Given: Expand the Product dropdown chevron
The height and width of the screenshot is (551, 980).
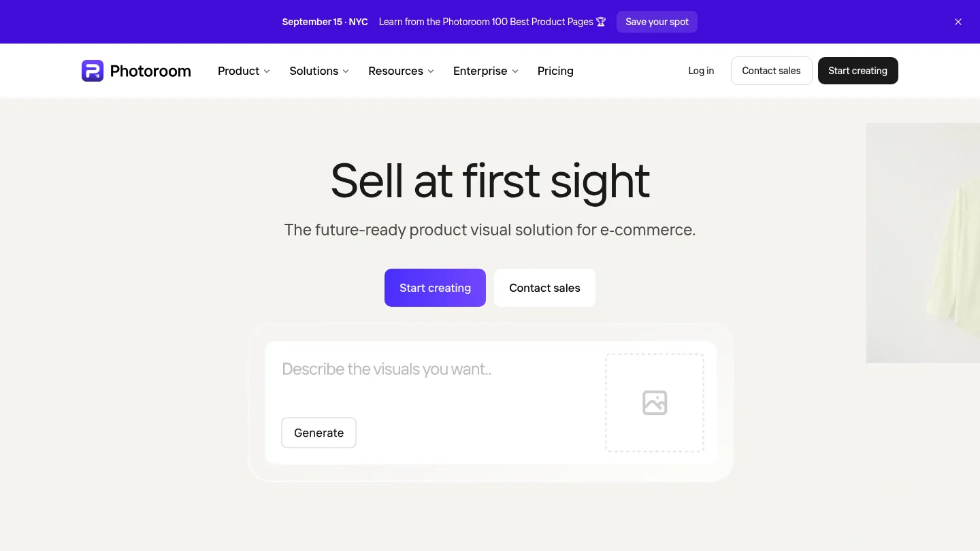Looking at the screenshot, I should coord(267,71).
